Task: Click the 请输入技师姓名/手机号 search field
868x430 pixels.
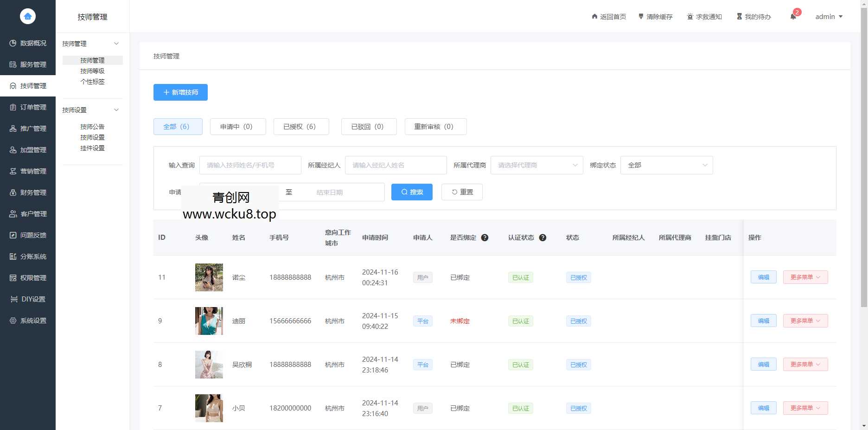Action: click(x=250, y=165)
